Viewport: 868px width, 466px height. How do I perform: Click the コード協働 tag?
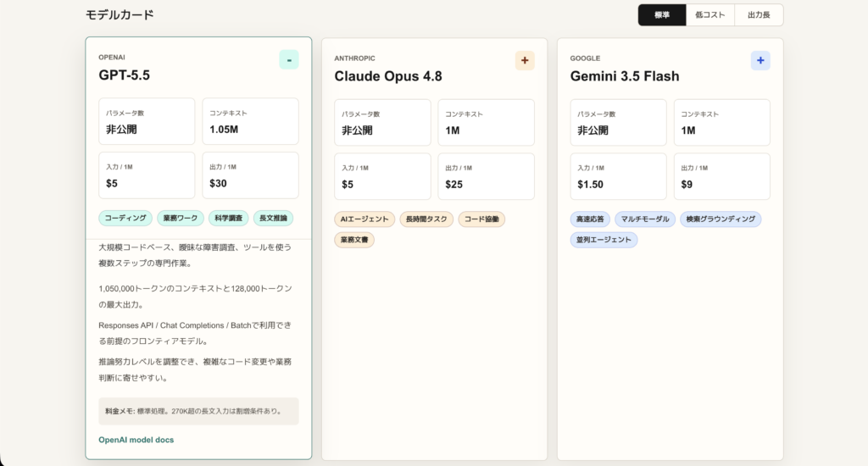tap(481, 219)
